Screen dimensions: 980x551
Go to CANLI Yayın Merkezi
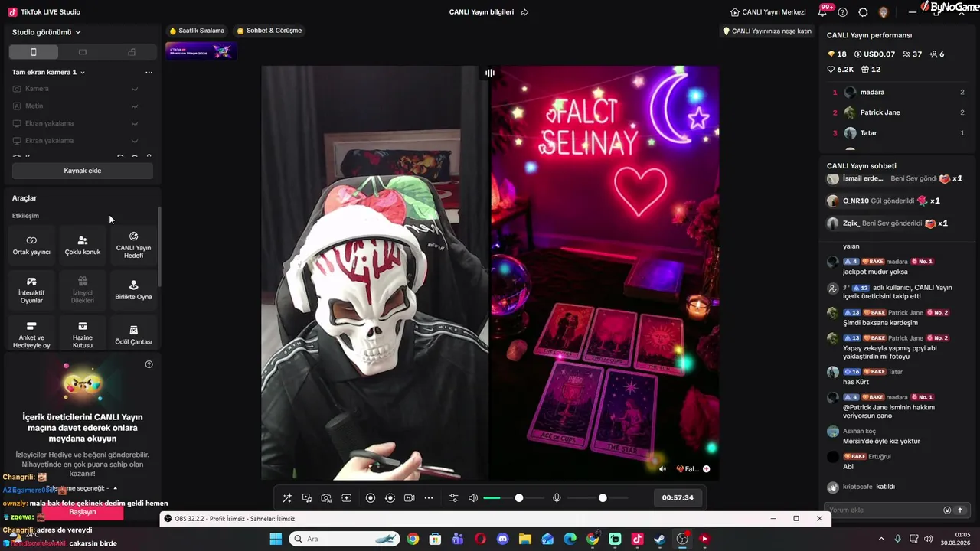[768, 12]
